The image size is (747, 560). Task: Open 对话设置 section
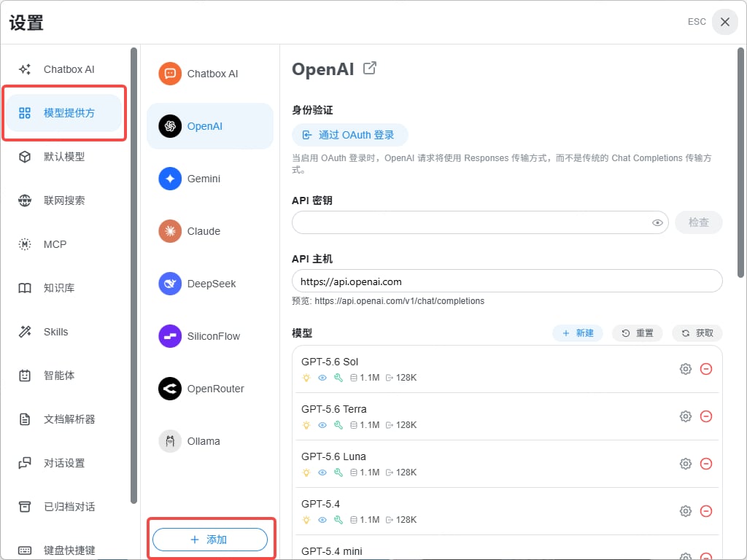64,463
